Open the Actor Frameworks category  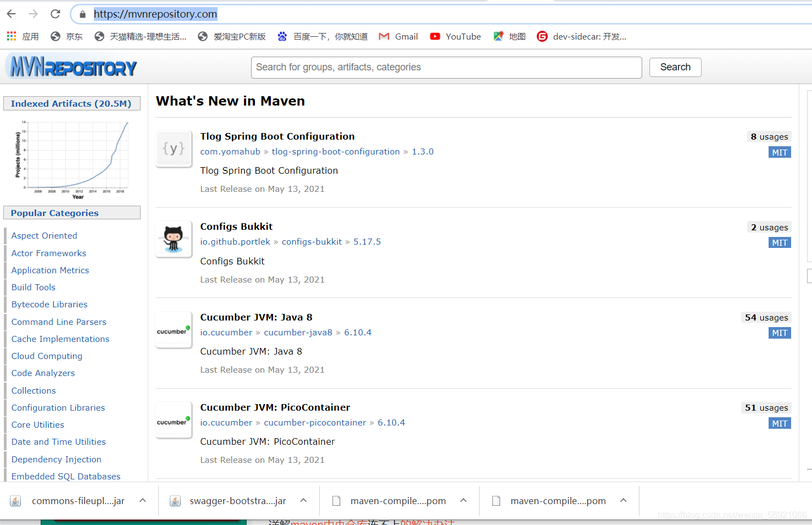coord(49,253)
